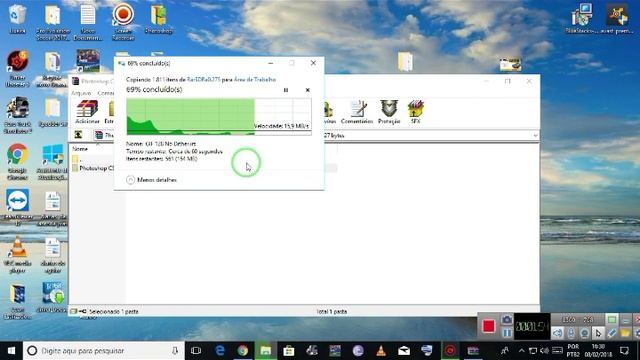Show hidden system tray icons

(521, 351)
